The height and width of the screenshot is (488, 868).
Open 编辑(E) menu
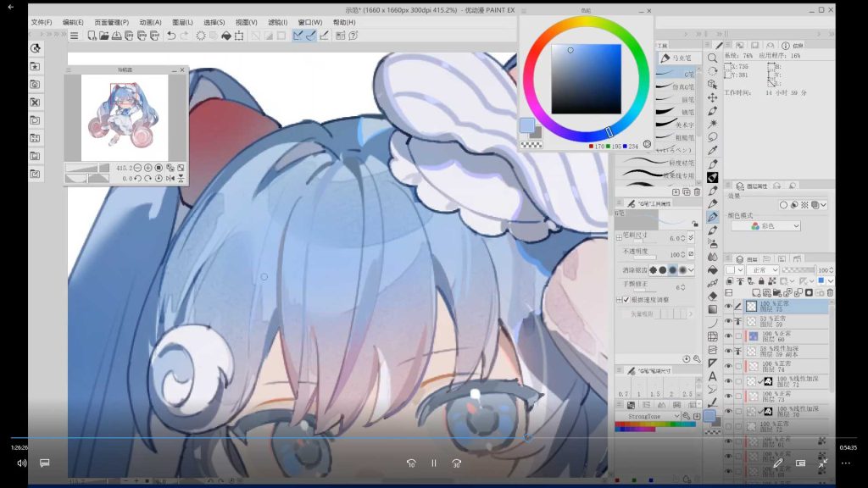coord(73,22)
